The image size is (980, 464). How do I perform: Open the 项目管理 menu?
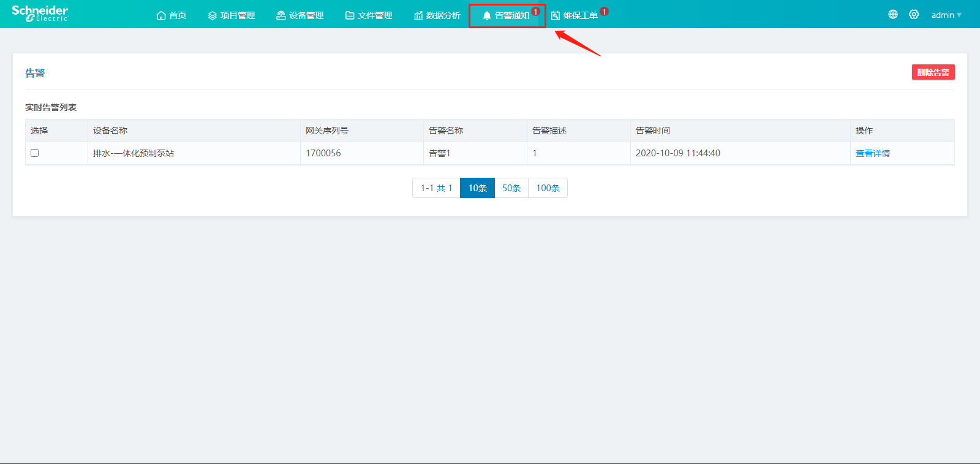(232, 15)
